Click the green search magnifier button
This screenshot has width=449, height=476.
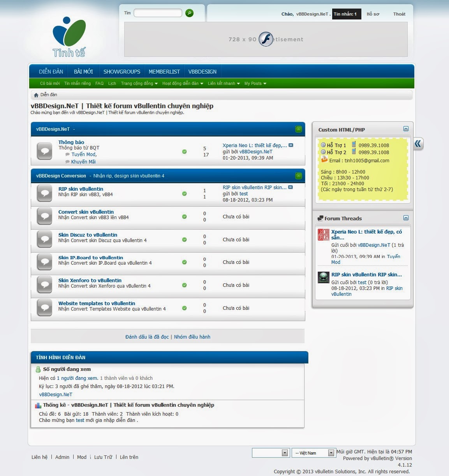189,13
